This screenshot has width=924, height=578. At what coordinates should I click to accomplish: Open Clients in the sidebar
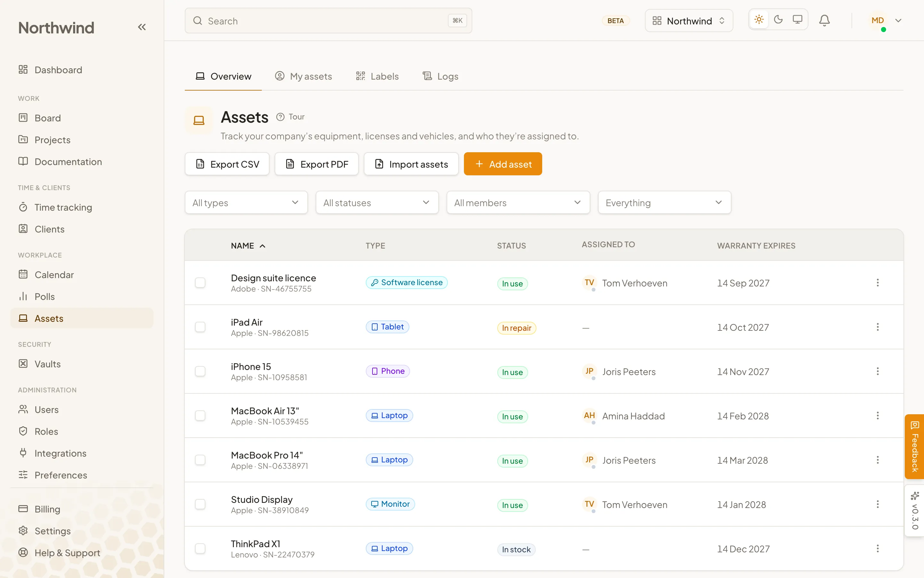click(x=82, y=229)
